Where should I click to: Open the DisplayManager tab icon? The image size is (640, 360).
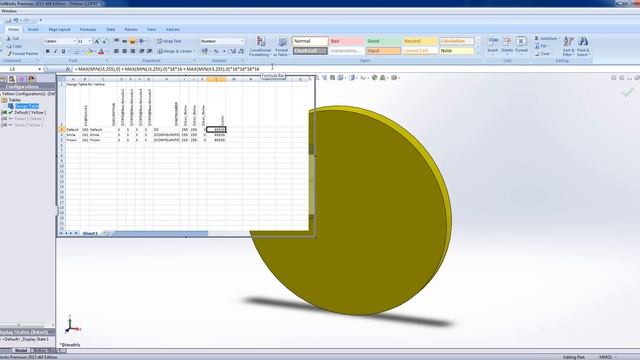(x=31, y=79)
